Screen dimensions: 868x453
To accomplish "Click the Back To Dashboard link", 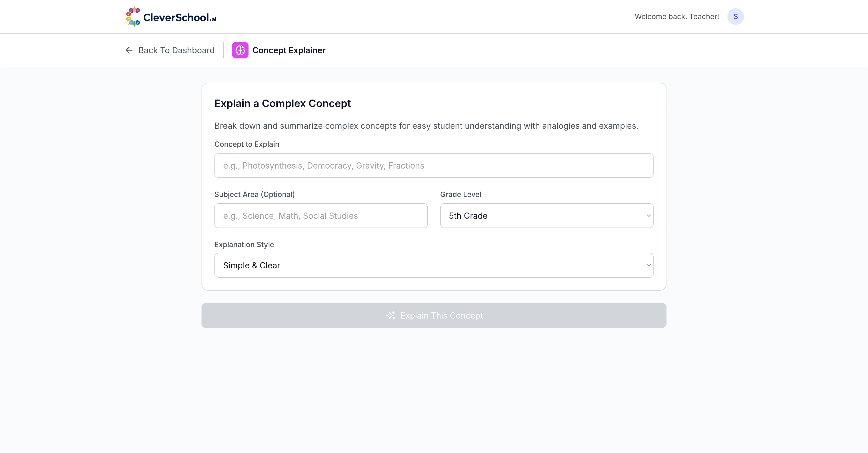I will tap(176, 50).
